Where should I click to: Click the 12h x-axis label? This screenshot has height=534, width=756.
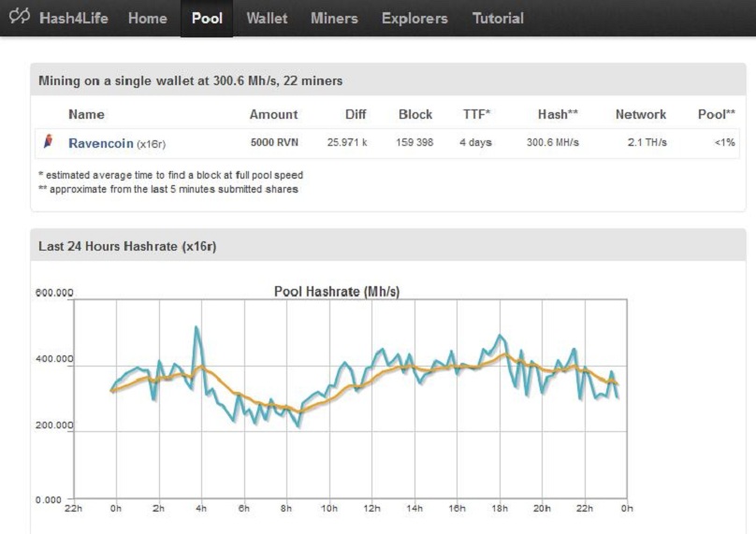371,509
